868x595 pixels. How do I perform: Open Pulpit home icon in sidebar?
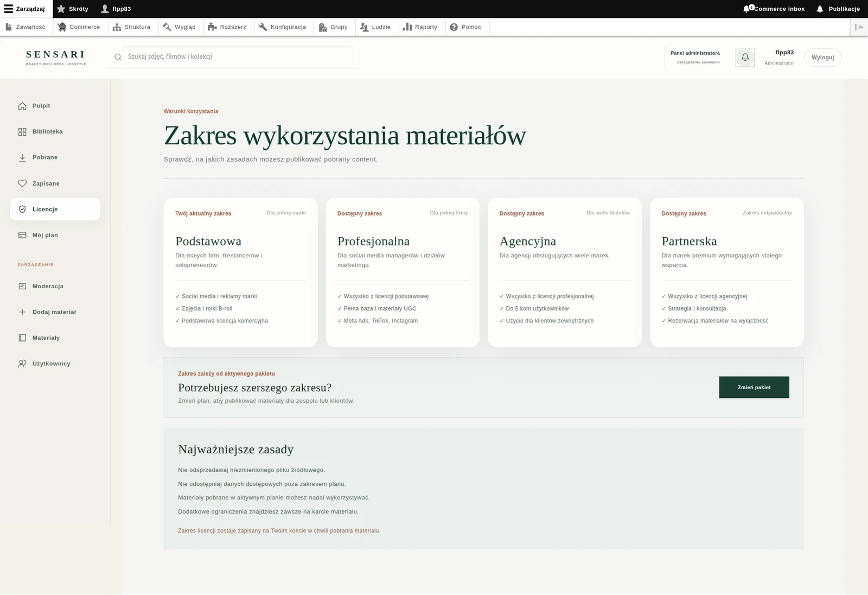coord(22,106)
